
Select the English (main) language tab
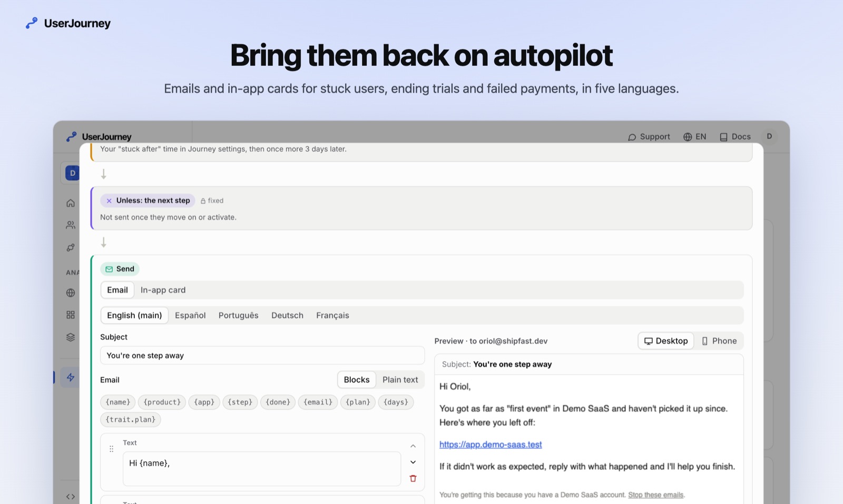(x=134, y=315)
